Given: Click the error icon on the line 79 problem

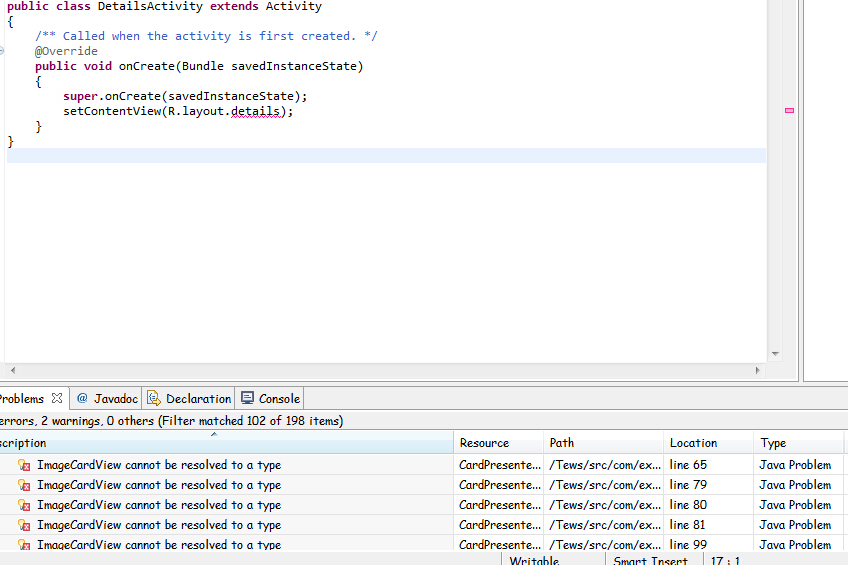Looking at the screenshot, I should [24, 485].
